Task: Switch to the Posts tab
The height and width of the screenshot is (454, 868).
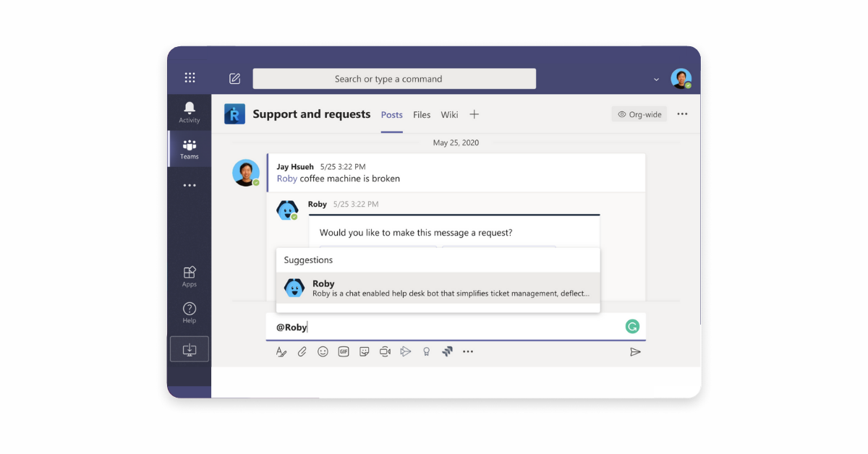Action: [392, 114]
